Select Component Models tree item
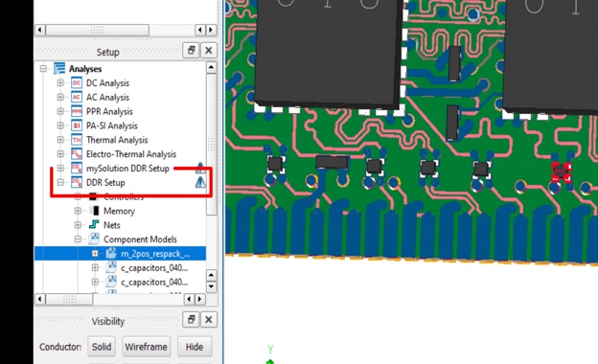 [x=140, y=239]
